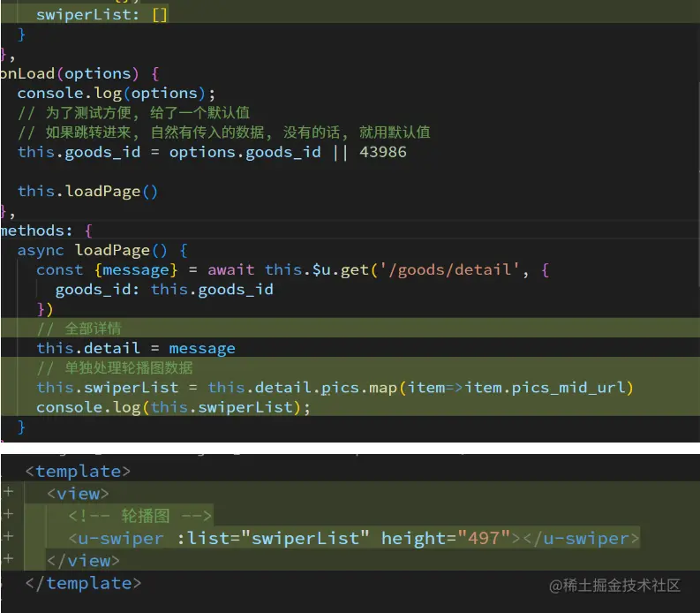Screen dimensions: 700x613
Task: Click 'options.goods_id' in the assignment
Action: 245,152
